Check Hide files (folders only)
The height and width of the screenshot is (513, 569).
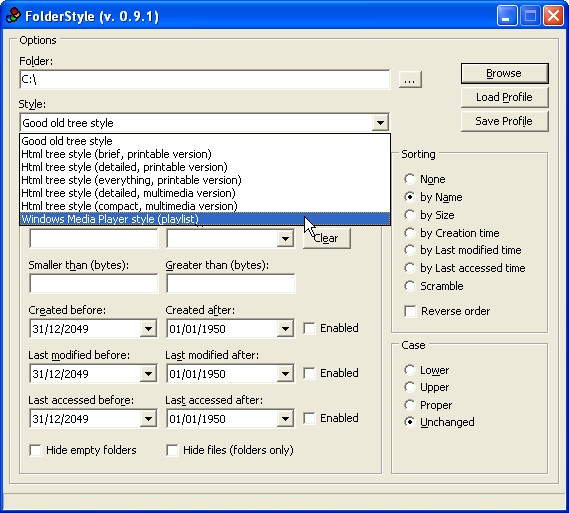[172, 450]
